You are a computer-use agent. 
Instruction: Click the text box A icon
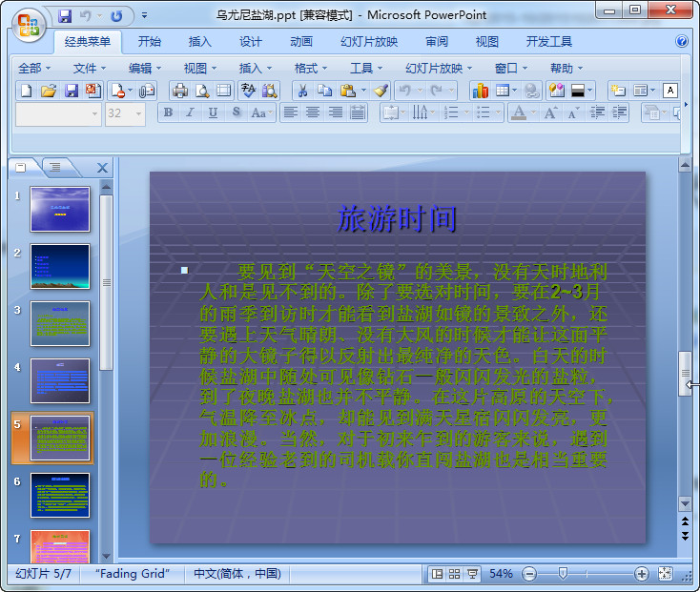(670, 91)
